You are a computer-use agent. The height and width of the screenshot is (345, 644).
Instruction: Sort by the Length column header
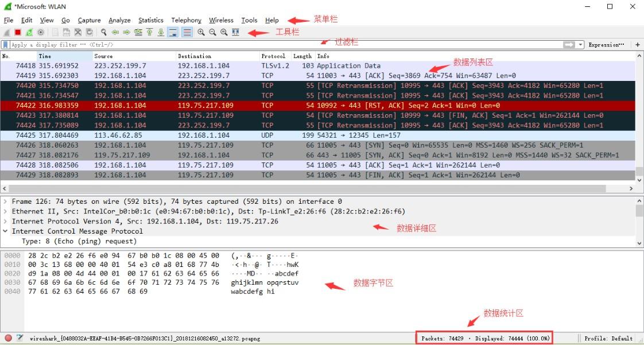(x=302, y=56)
